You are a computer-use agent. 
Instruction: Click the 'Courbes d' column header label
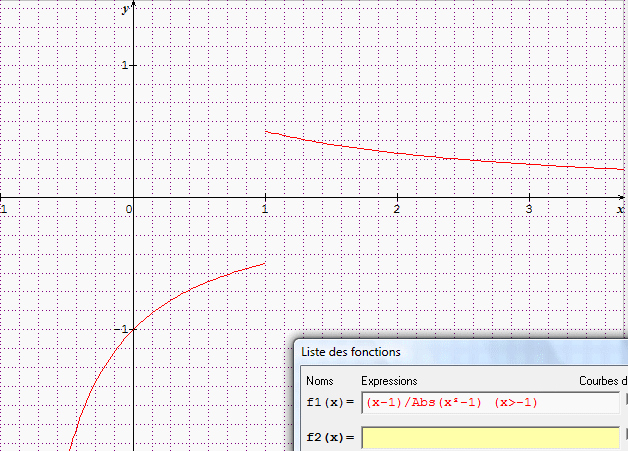[x=603, y=381]
